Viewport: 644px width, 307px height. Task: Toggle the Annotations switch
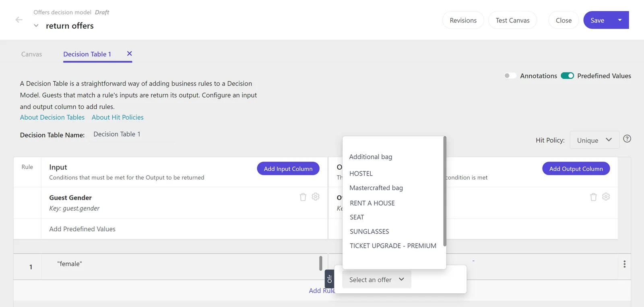(x=510, y=76)
